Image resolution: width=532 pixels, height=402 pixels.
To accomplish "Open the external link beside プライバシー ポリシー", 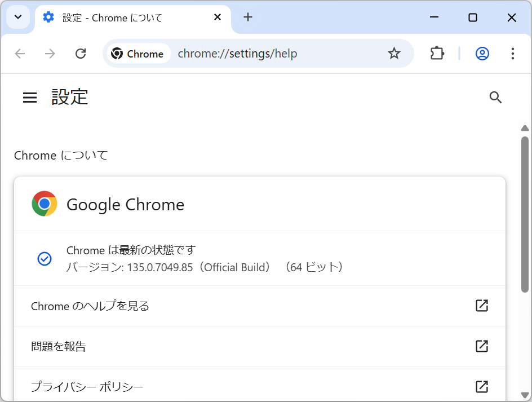I will click(482, 387).
